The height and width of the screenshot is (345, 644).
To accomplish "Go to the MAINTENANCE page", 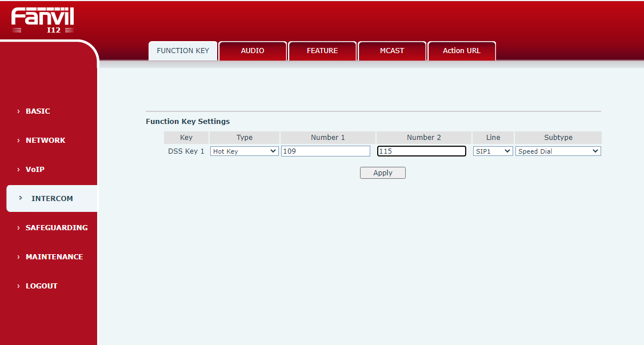I will click(x=54, y=257).
